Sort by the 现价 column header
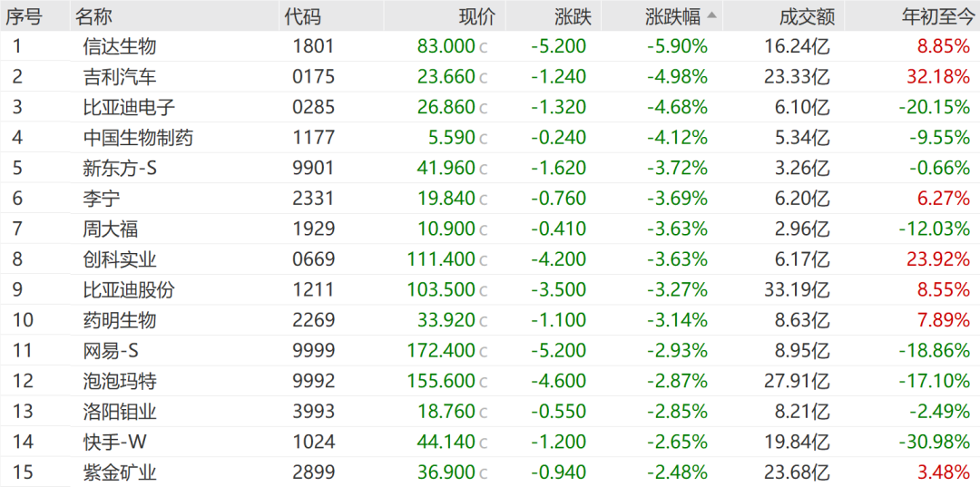 coord(477,16)
